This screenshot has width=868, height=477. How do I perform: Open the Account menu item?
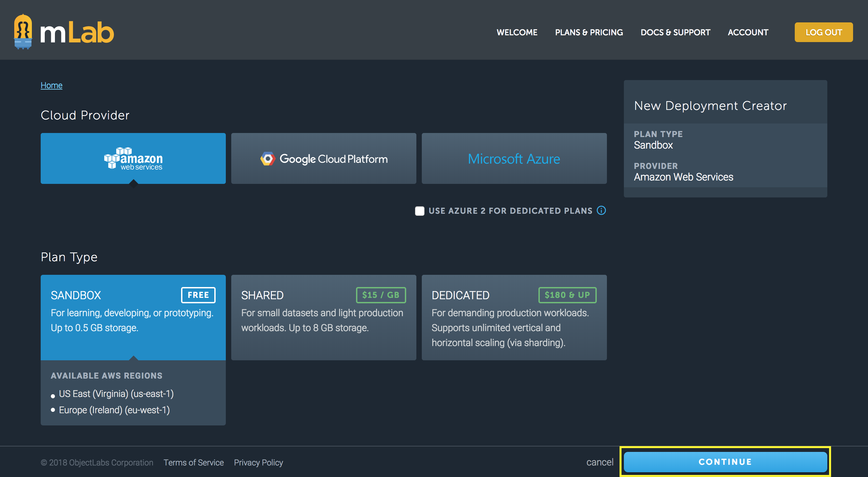pos(748,32)
